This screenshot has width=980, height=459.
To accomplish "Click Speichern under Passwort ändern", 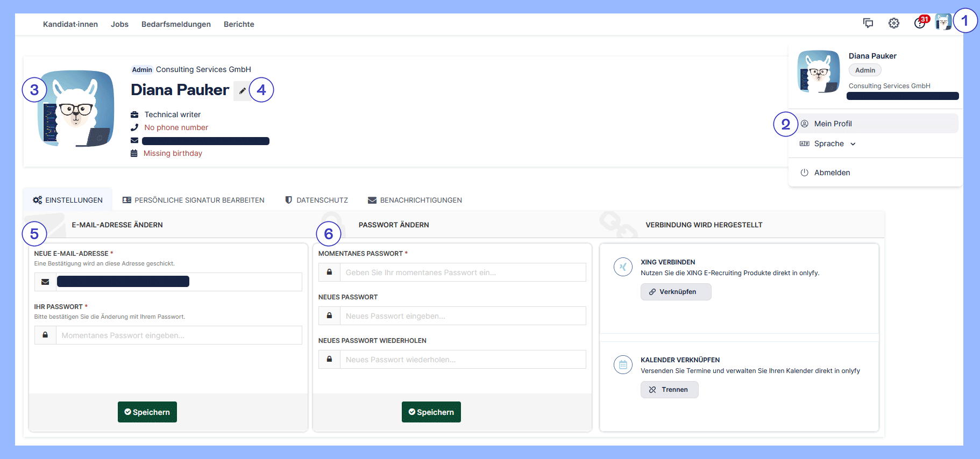I will coord(431,412).
